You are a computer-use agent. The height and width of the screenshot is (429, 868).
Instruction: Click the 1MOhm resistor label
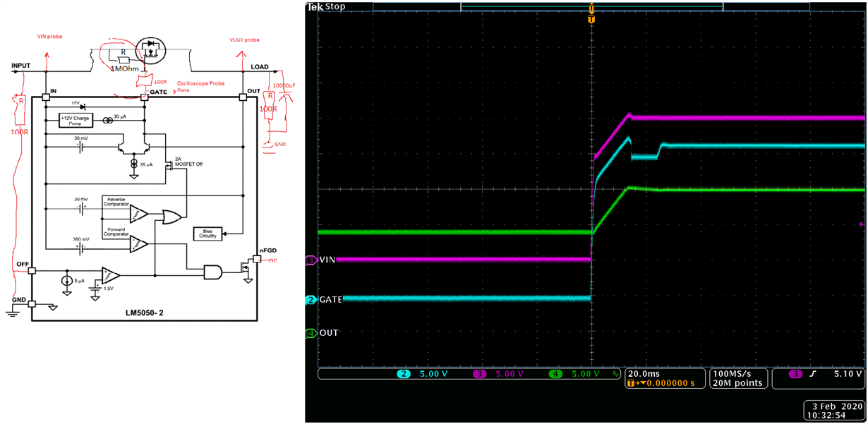[x=126, y=68]
